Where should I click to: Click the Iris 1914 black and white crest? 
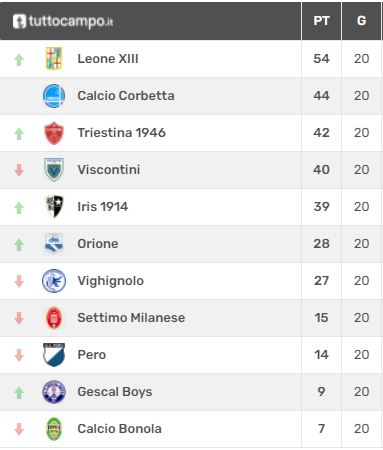(54, 207)
